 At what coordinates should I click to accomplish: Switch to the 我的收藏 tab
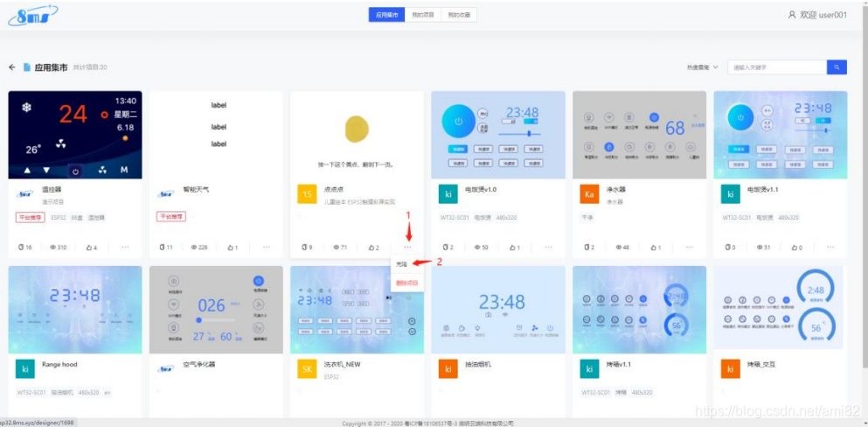click(x=459, y=15)
